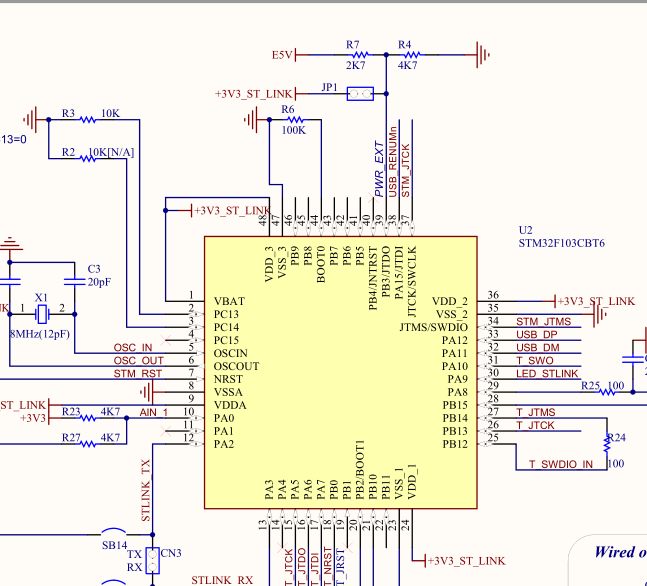The height and width of the screenshot is (586, 647).
Task: Click the PB2/BOOT1 pin name
Action: tap(360, 470)
